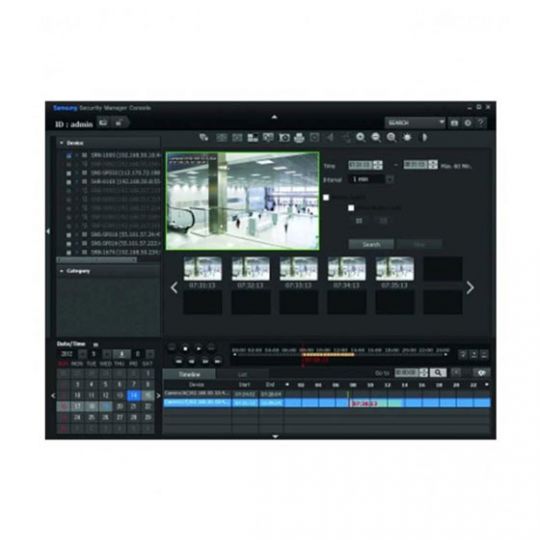Click the snapshot camera icon in toolbar

[284, 138]
